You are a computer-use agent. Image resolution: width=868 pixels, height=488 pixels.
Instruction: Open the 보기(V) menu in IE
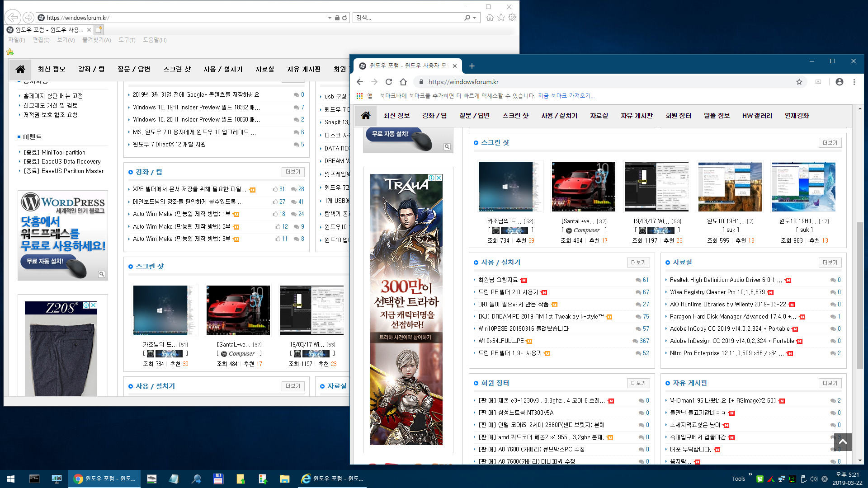[66, 40]
